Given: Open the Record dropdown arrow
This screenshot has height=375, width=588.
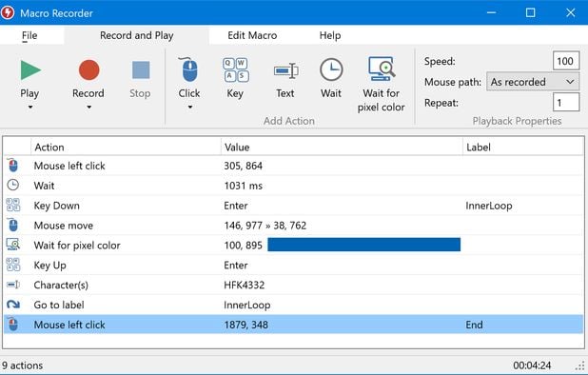Looking at the screenshot, I should click(88, 108).
